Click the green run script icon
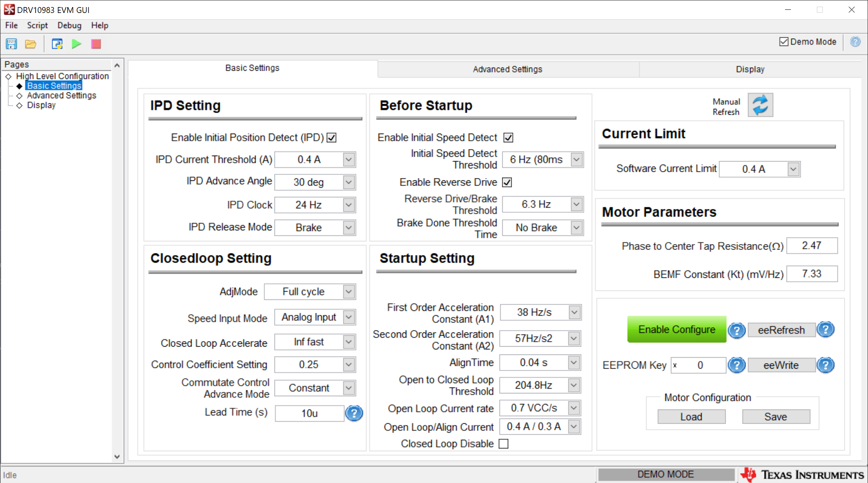The image size is (868, 483). pos(77,44)
